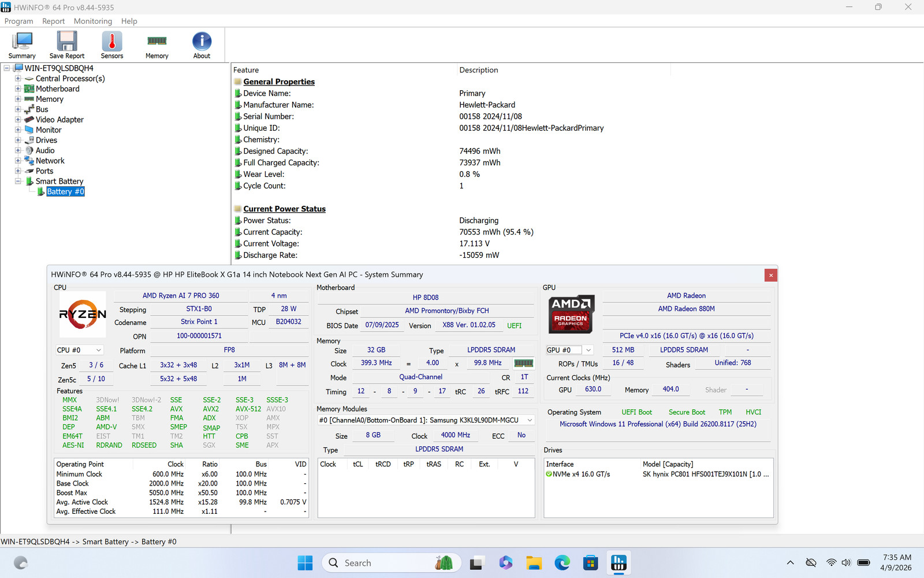Image resolution: width=924 pixels, height=578 pixels.
Task: Click the SK hynix PC801 drive entry
Action: tap(706, 475)
